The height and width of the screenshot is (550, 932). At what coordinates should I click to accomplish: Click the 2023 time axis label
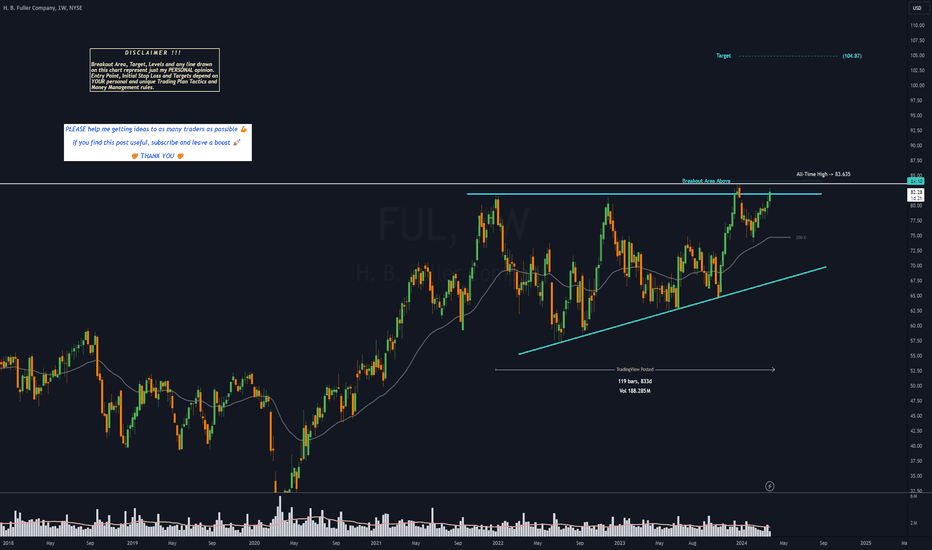click(619, 543)
